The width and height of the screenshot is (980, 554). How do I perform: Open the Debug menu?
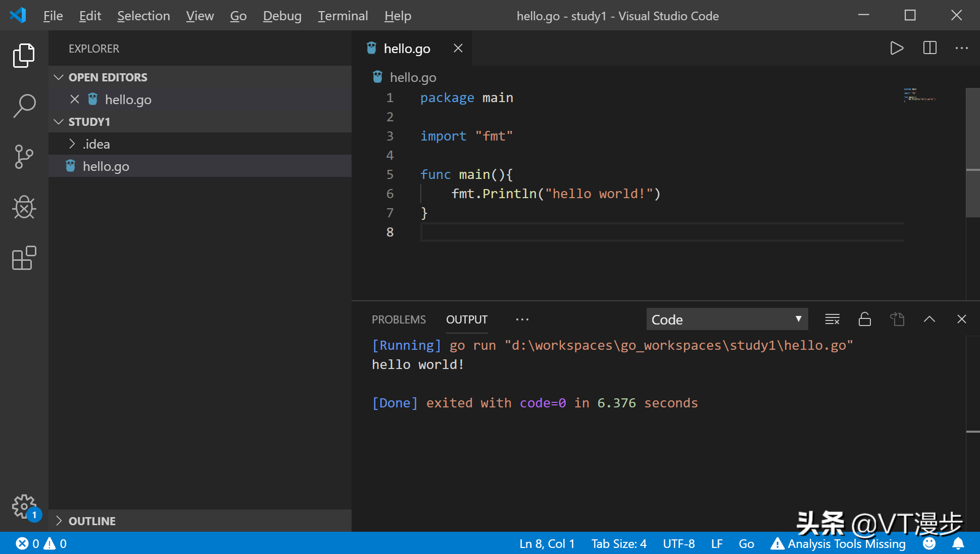[282, 16]
